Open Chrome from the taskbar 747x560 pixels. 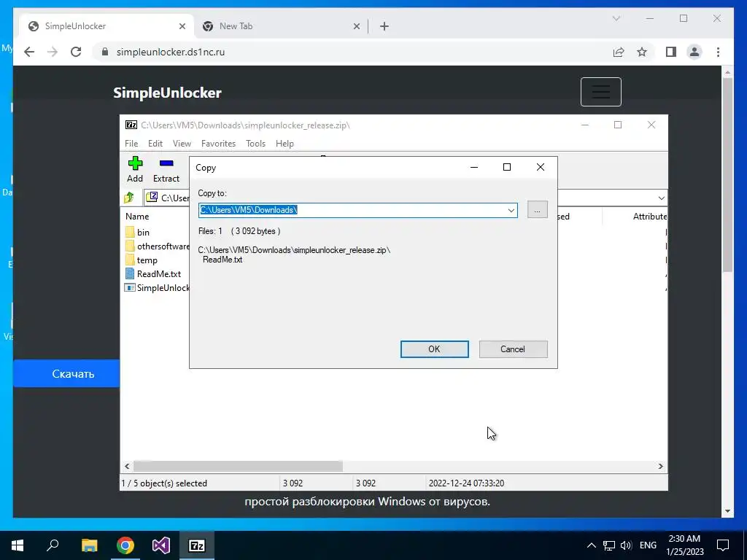coord(125,545)
